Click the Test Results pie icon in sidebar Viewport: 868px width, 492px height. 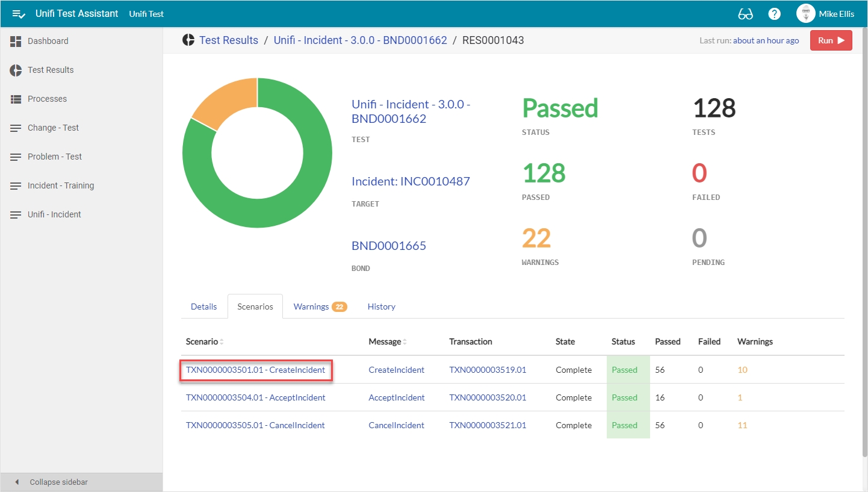tap(16, 70)
